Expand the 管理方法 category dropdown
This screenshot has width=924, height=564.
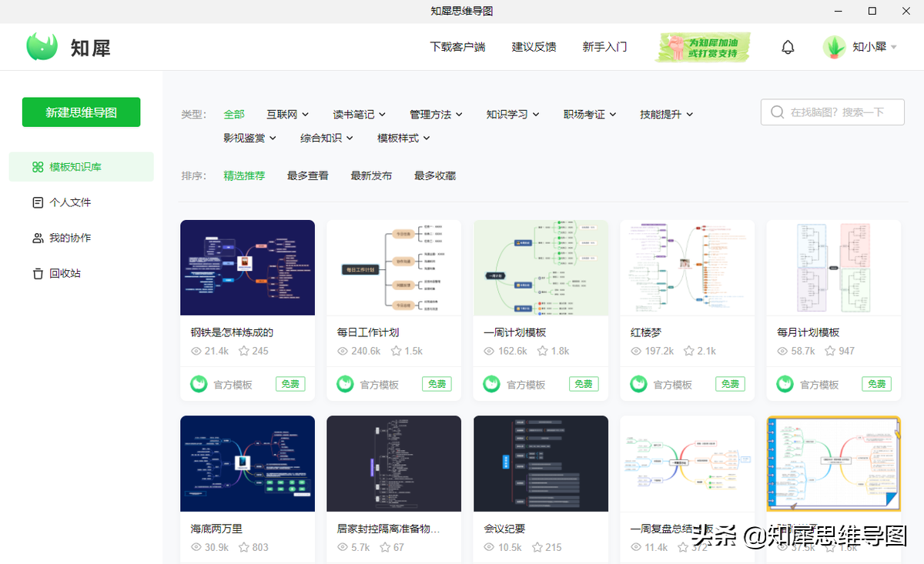tap(437, 114)
